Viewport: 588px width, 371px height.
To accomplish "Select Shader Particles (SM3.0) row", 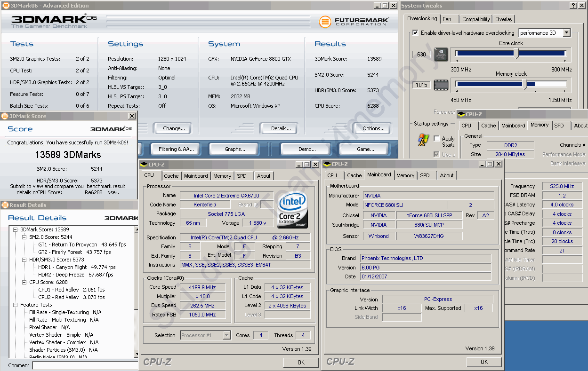I will [63, 350].
